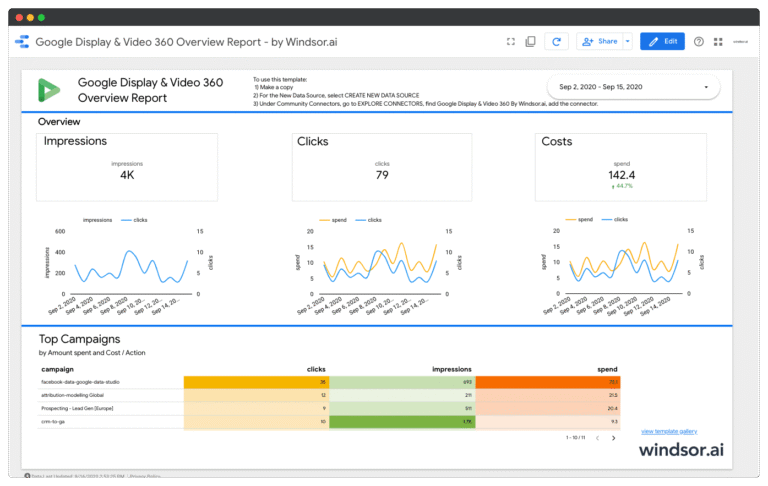Click the dark green impressions cell for crm-to-ga
This screenshot has width=768, height=486.
pos(402,422)
